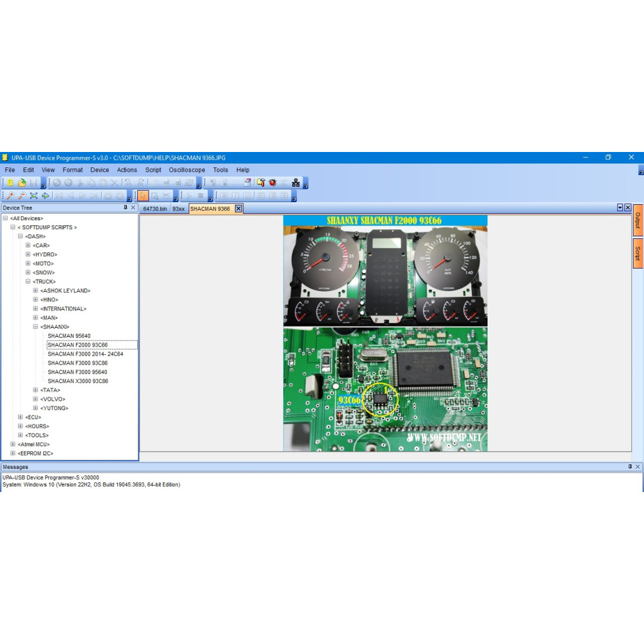Zoom out with the magnifier minus icon
This screenshot has height=644, width=644.
22,196
